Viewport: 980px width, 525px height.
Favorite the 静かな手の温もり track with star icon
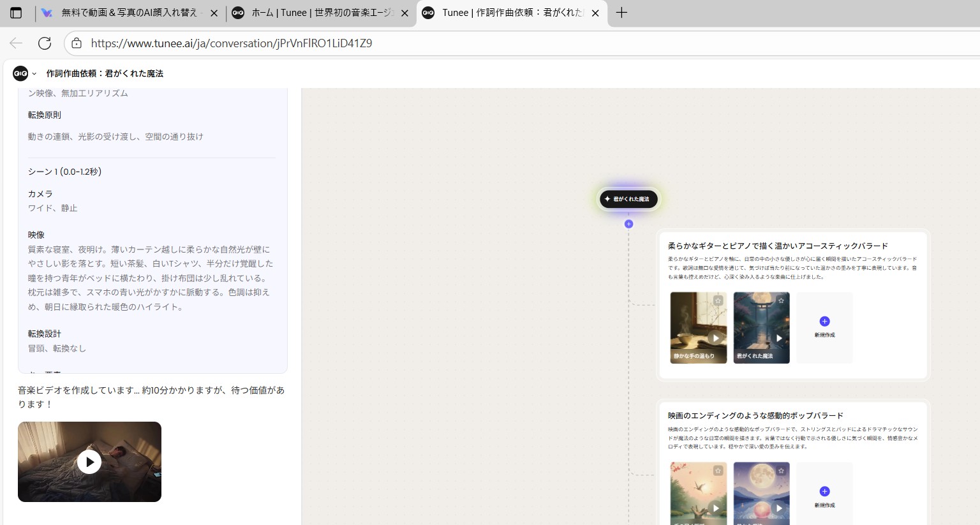coord(718,300)
